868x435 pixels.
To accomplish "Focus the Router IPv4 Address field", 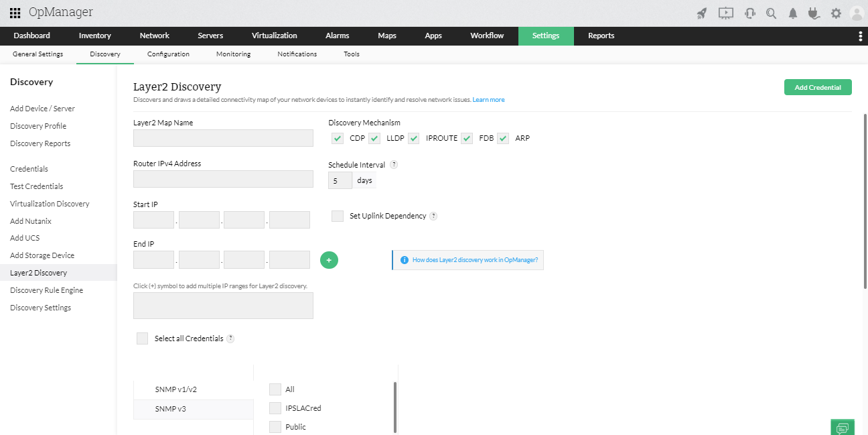I will coord(223,178).
